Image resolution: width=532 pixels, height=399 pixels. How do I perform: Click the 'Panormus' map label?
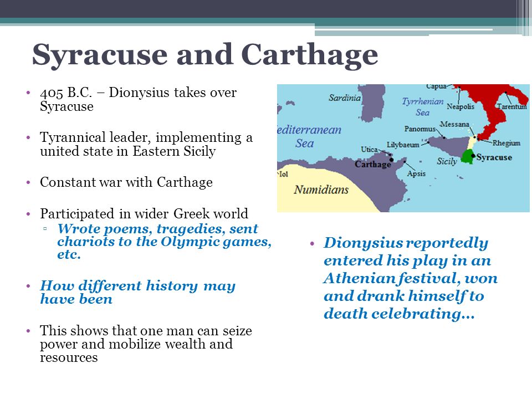(x=420, y=129)
